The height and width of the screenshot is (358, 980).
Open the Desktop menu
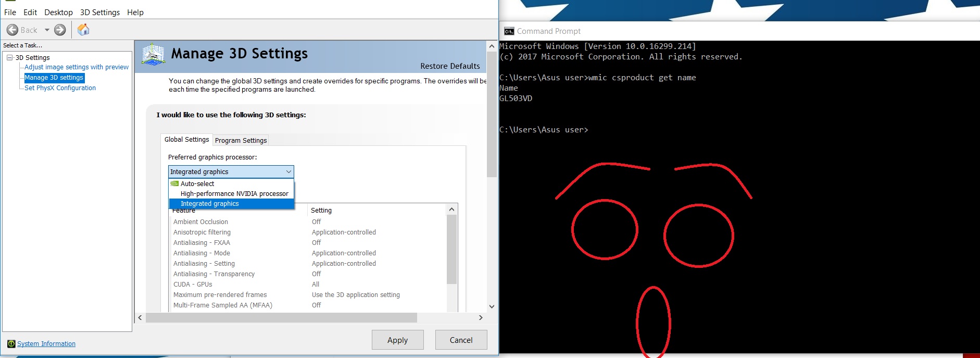pos(58,12)
